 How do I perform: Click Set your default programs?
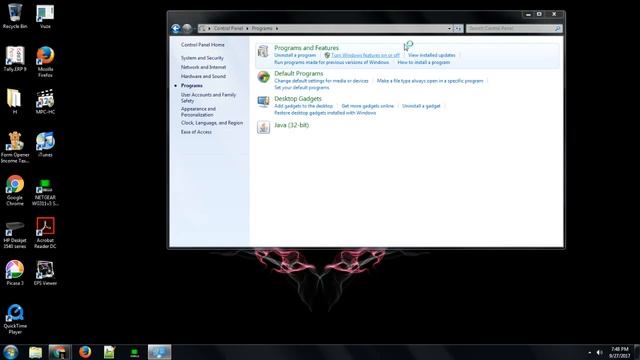(302, 88)
